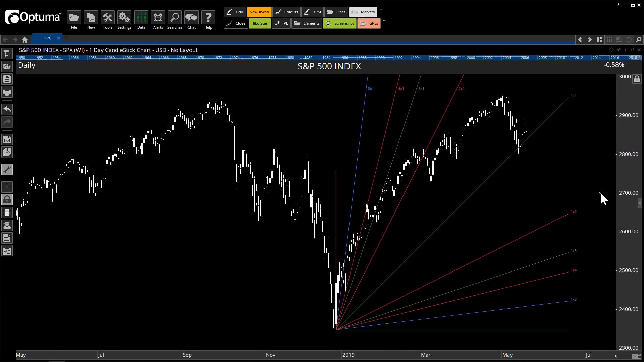Open the Chat speech bubbles icon
Image resolution: width=644 pixels, height=362 pixels.
coord(192,18)
